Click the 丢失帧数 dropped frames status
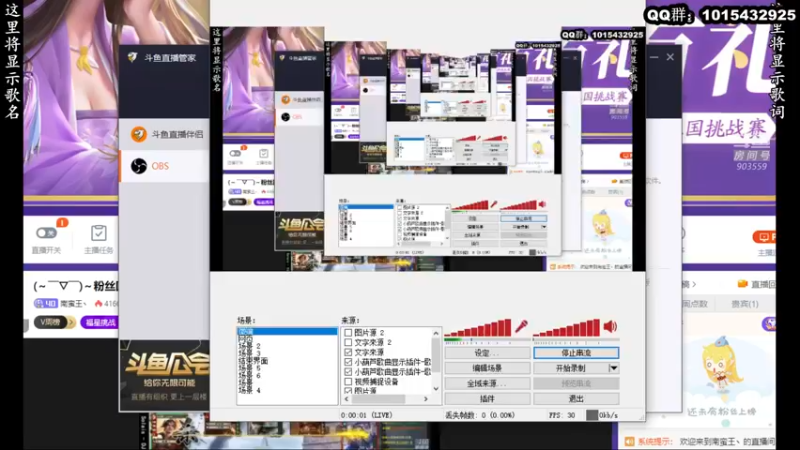Screen dimensions: 800x450 [x=480, y=415]
